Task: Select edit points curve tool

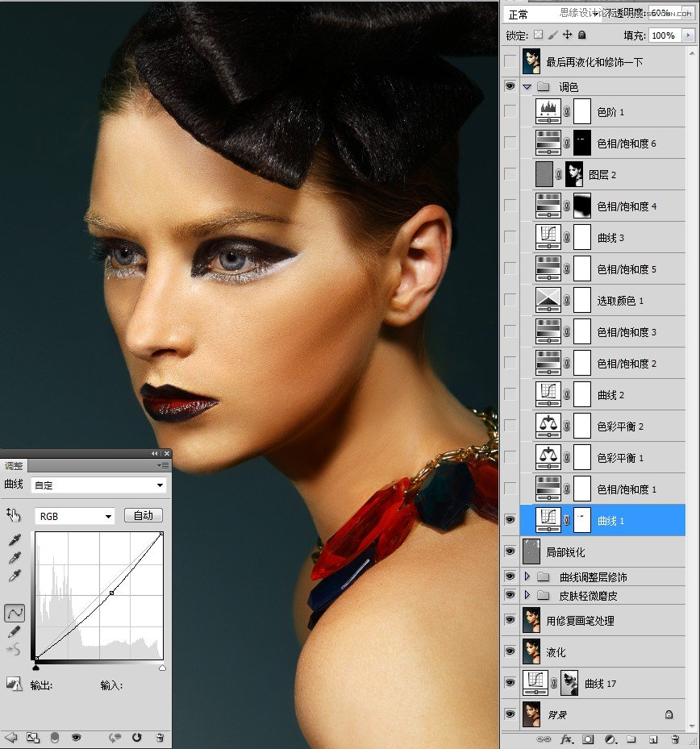Action: tap(15, 613)
